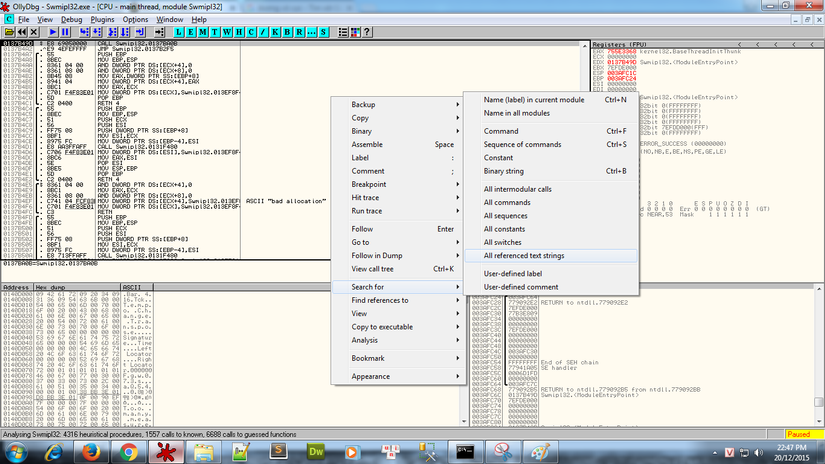Expand the Copy to executable submenu
Viewport: 825px width, 464px height.
pos(398,327)
